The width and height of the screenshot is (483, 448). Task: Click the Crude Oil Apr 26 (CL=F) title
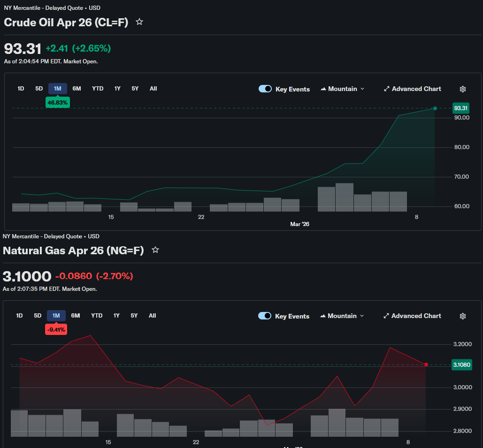[66, 22]
